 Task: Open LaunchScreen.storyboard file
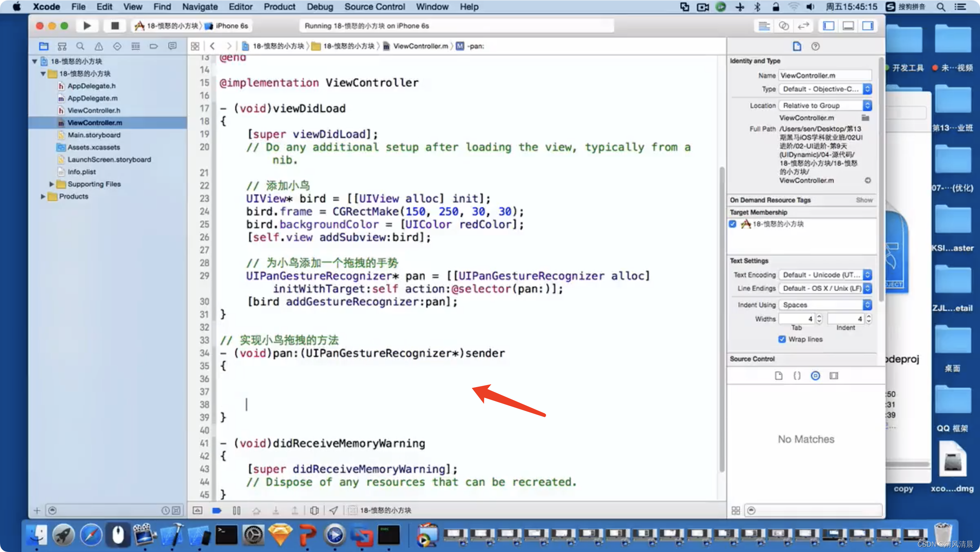click(109, 159)
